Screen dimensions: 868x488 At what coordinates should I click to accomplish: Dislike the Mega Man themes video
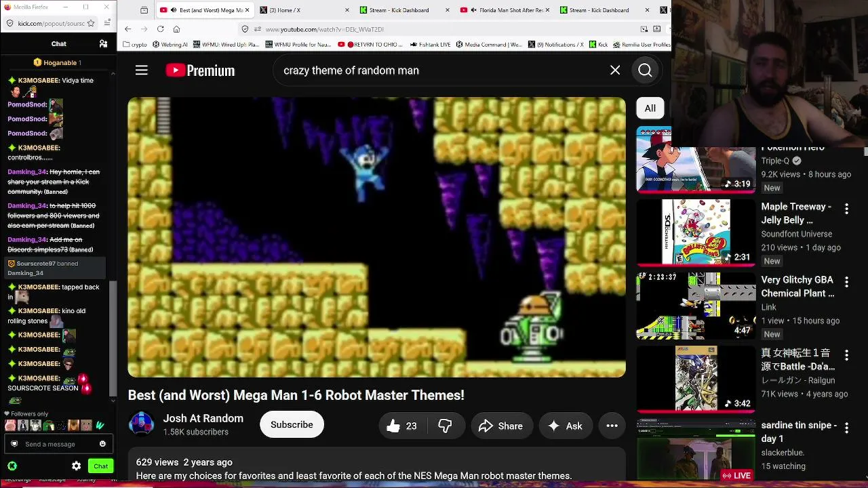pyautogui.click(x=446, y=426)
